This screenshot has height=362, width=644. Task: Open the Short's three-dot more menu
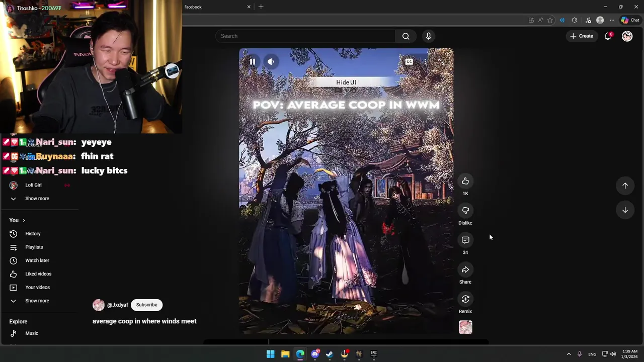click(x=425, y=62)
